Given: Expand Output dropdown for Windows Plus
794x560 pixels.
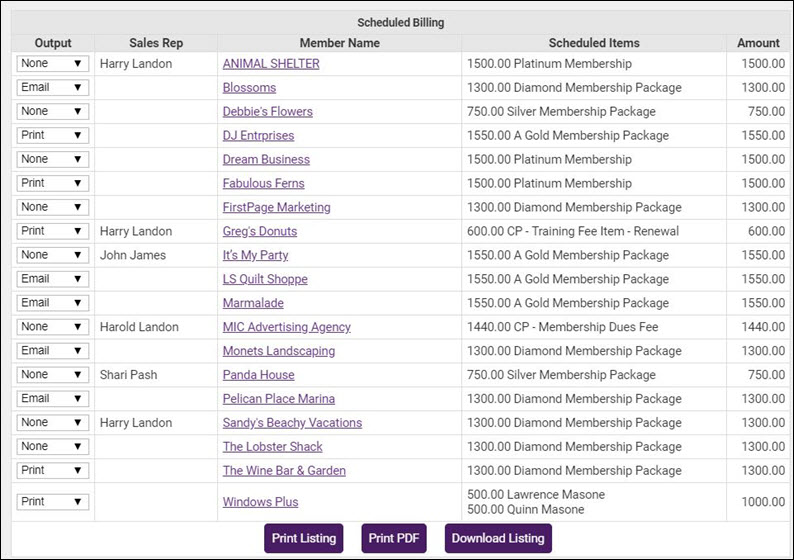Looking at the screenshot, I should [52, 502].
